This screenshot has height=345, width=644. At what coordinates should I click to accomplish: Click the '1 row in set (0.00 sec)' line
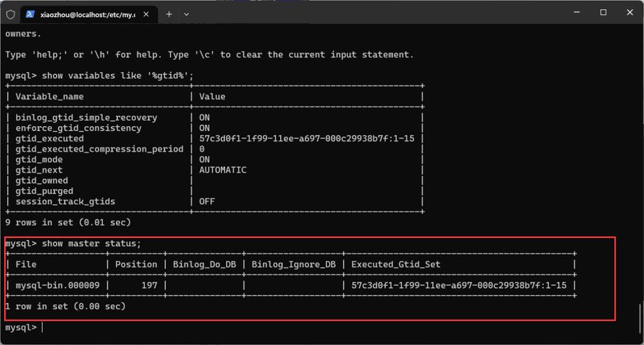click(x=66, y=306)
